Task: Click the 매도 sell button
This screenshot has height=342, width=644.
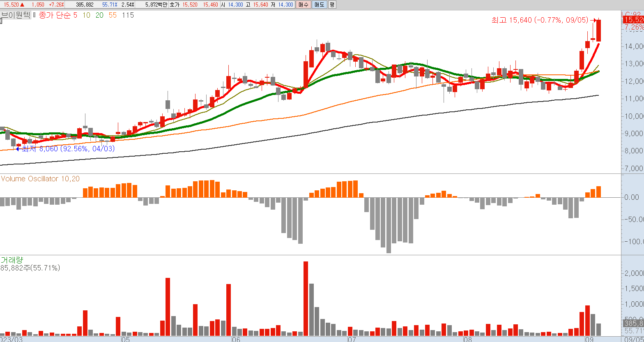Action: tap(319, 5)
